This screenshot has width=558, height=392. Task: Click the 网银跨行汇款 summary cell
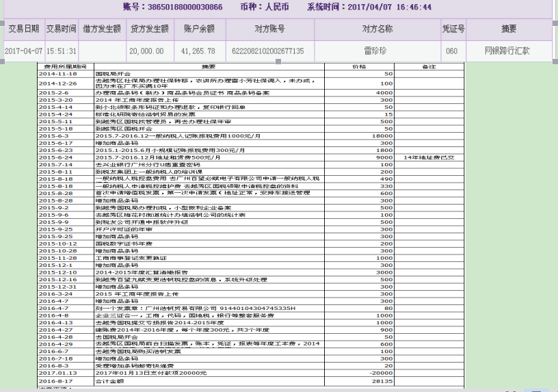pyautogui.click(x=507, y=51)
